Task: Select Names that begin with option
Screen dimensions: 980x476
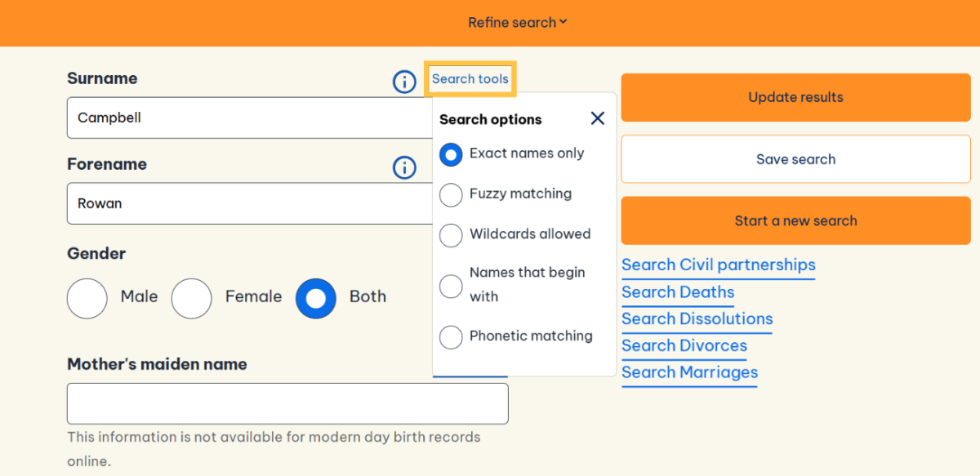Action: [x=451, y=286]
